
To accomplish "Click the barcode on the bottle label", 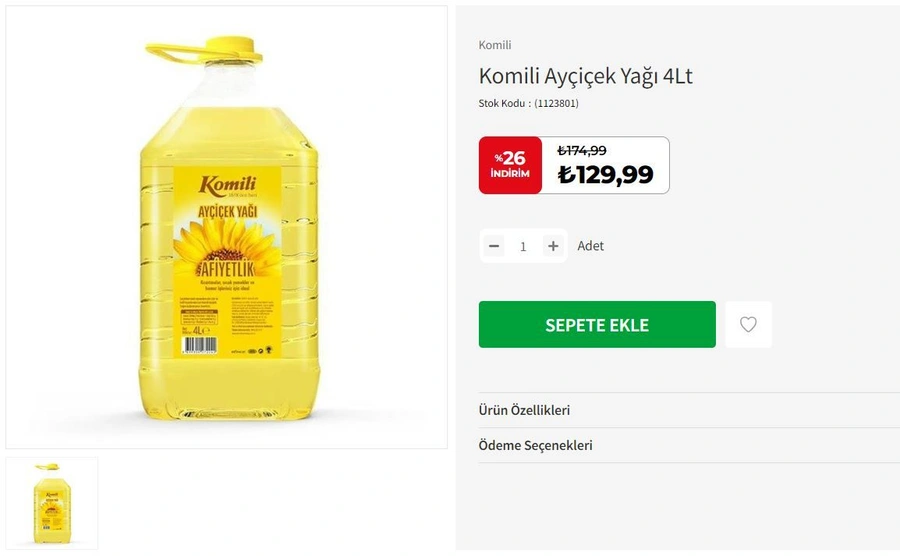I will point(200,345).
